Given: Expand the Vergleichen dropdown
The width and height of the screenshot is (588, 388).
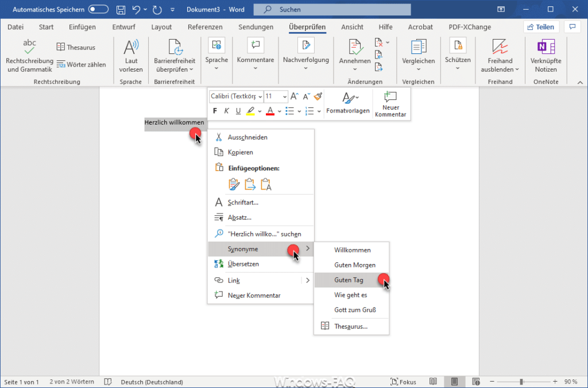Looking at the screenshot, I should (x=419, y=69).
